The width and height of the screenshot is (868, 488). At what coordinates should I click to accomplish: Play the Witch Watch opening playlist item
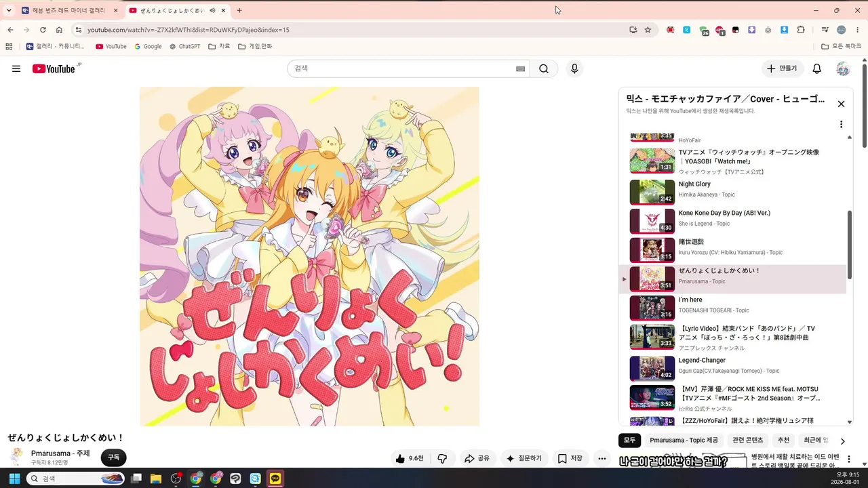(734, 161)
